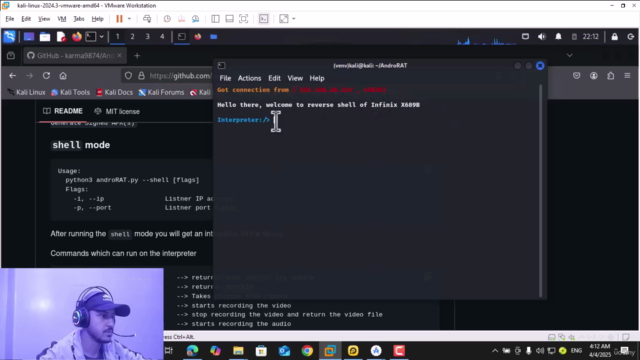Lock the screen with the padlock icon

[x=614, y=37]
